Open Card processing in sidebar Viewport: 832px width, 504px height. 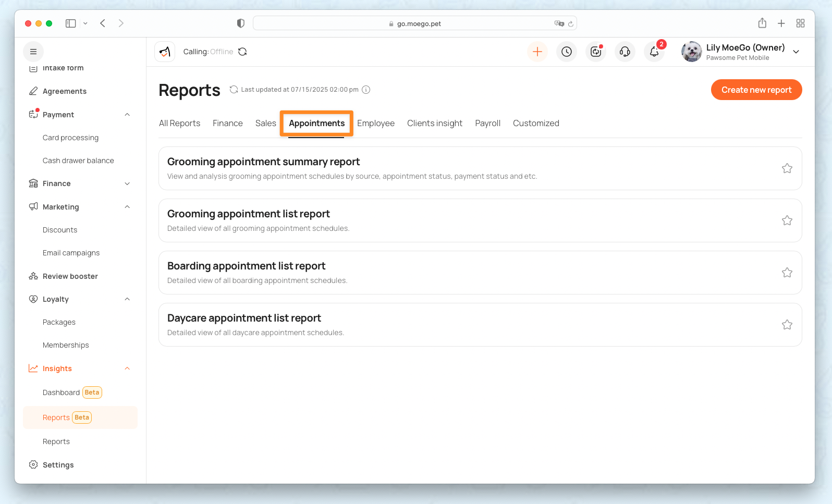[70, 138]
